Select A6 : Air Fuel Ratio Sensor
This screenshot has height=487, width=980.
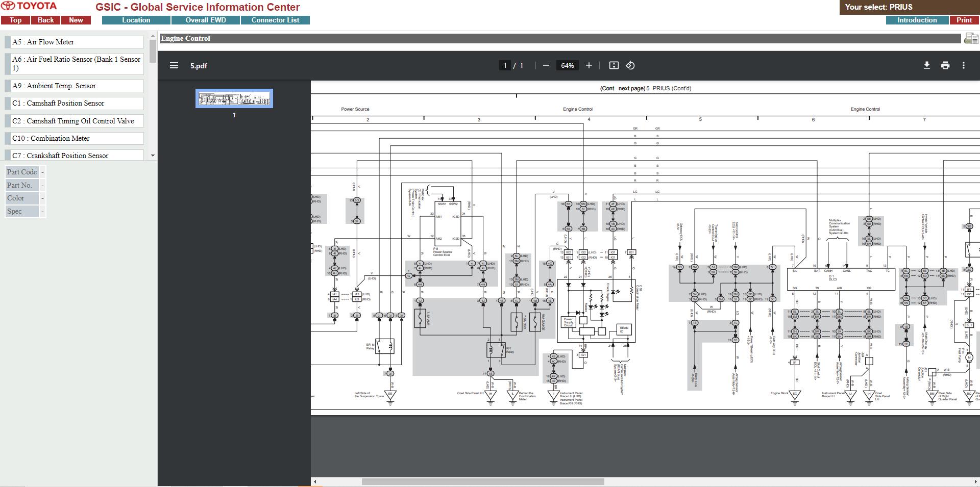coord(74,64)
